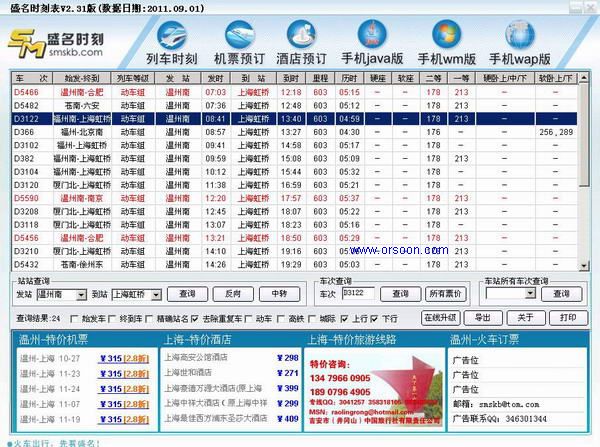
Task: Click the SM 盛名时刻 logo
Action: click(56, 44)
